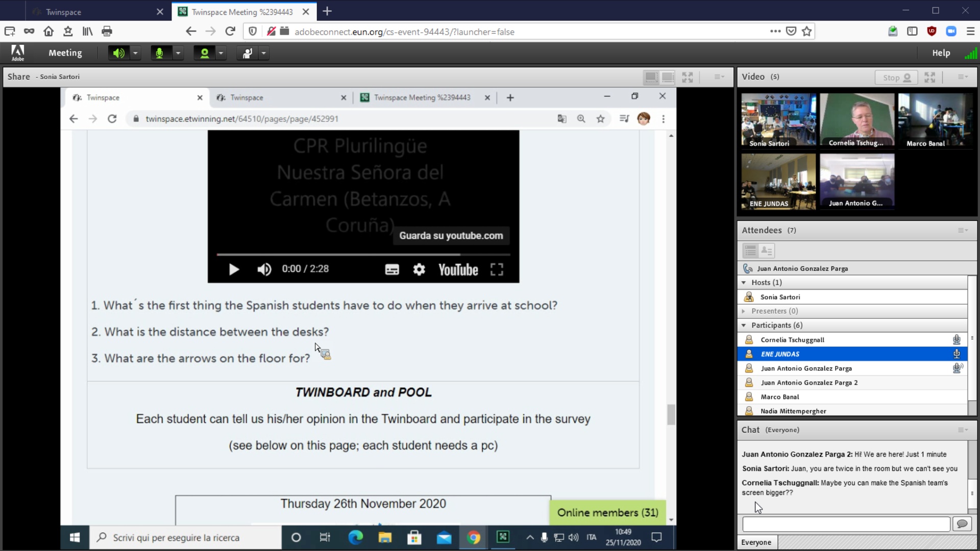Select the Everyone chat tab
The image size is (980, 551).
click(756, 542)
